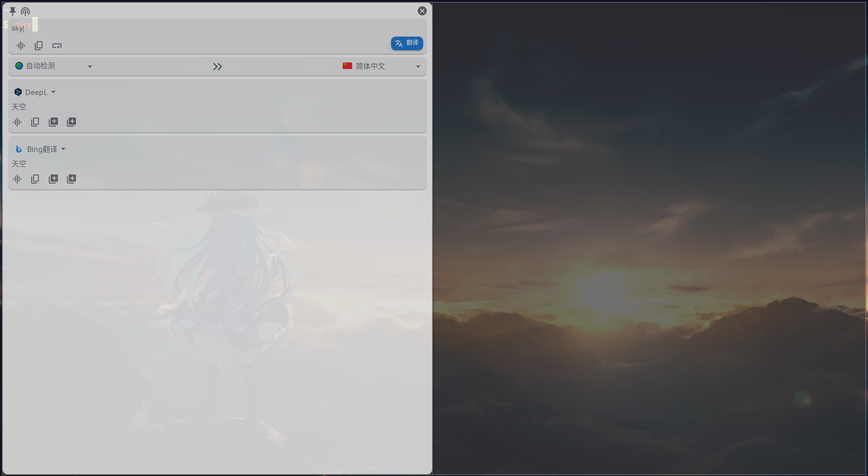Click the swap languages arrows
The width and height of the screenshot is (868, 476).
click(217, 66)
